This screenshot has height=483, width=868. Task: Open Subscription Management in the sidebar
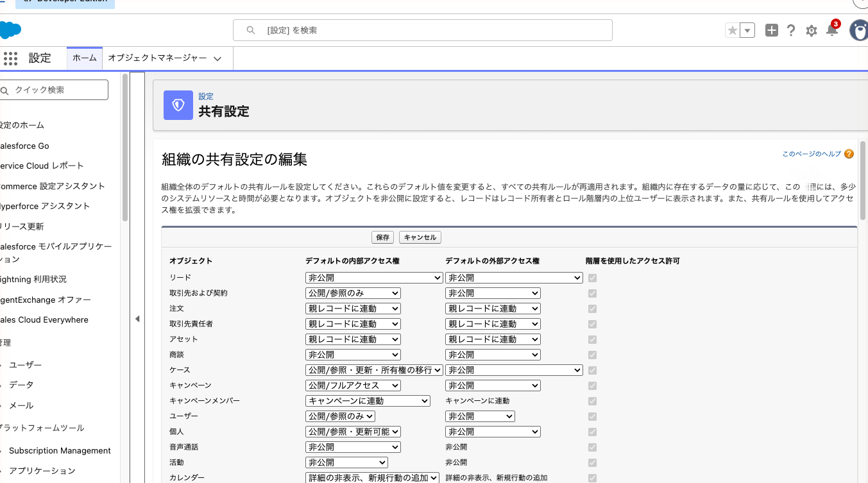pos(60,450)
